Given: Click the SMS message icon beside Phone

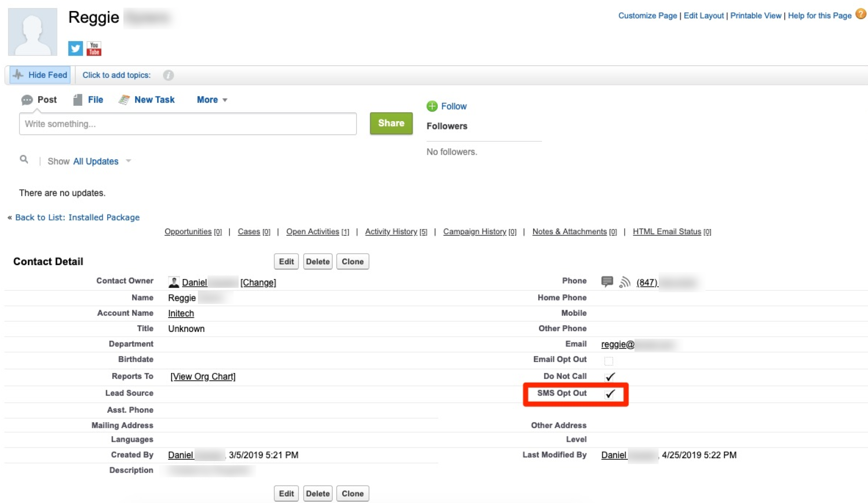Looking at the screenshot, I should (607, 282).
